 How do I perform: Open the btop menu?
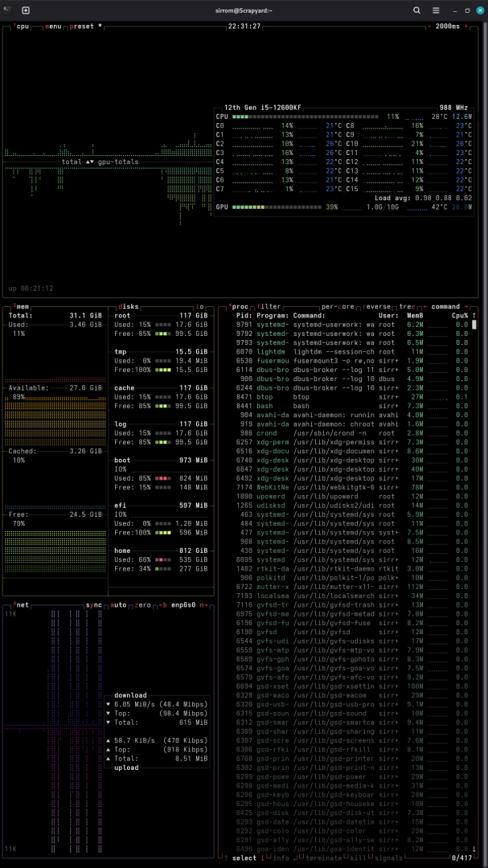point(53,27)
